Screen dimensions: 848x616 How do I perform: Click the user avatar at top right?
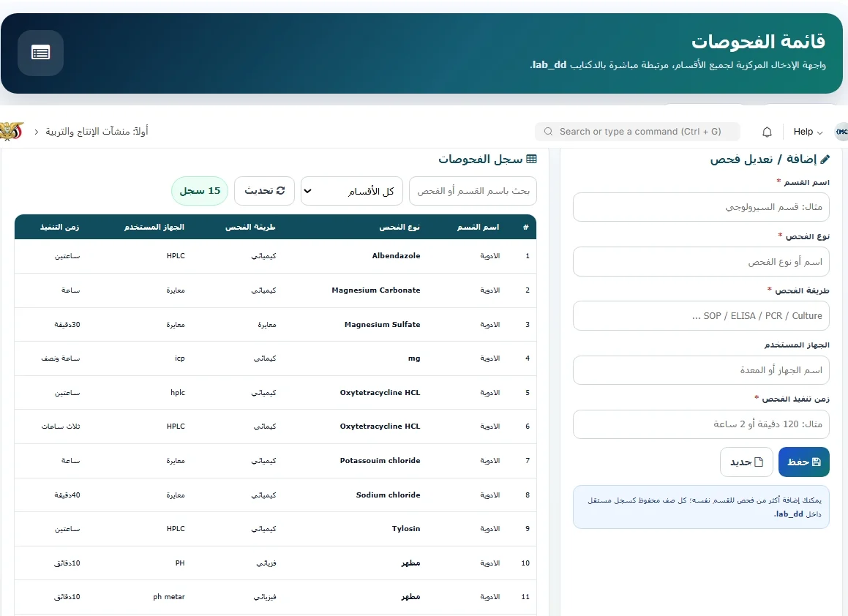[x=841, y=132]
